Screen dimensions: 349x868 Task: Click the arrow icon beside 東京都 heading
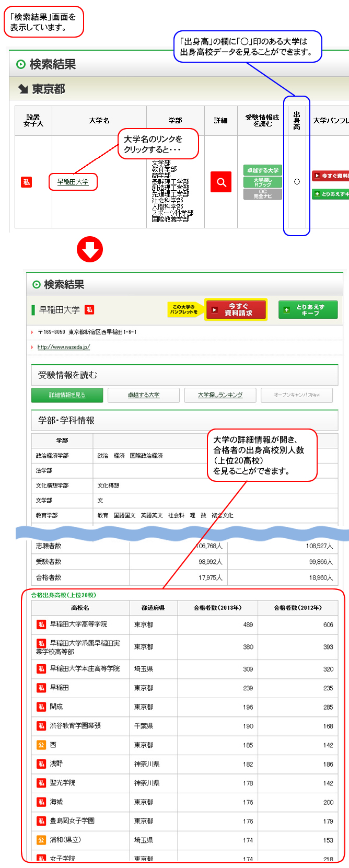click(23, 89)
